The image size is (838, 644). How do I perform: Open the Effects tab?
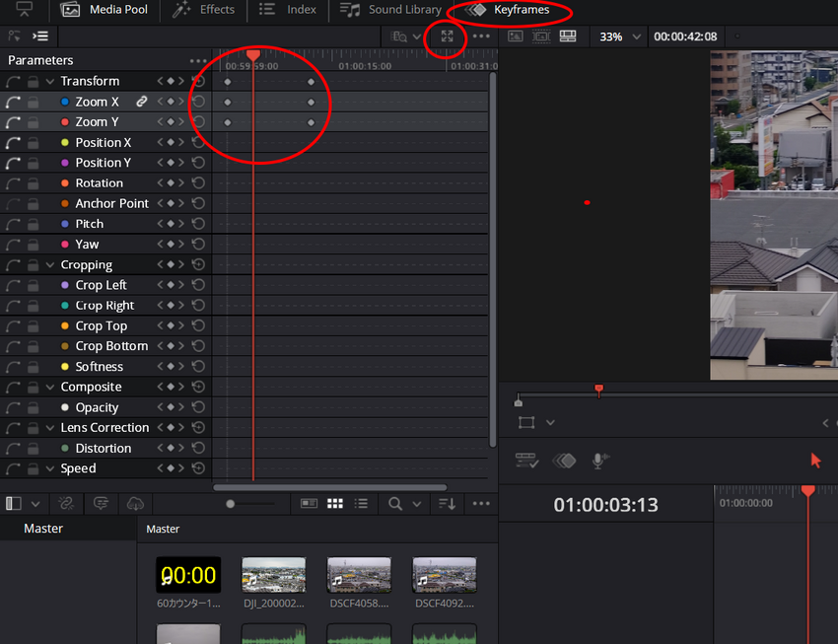tap(204, 10)
